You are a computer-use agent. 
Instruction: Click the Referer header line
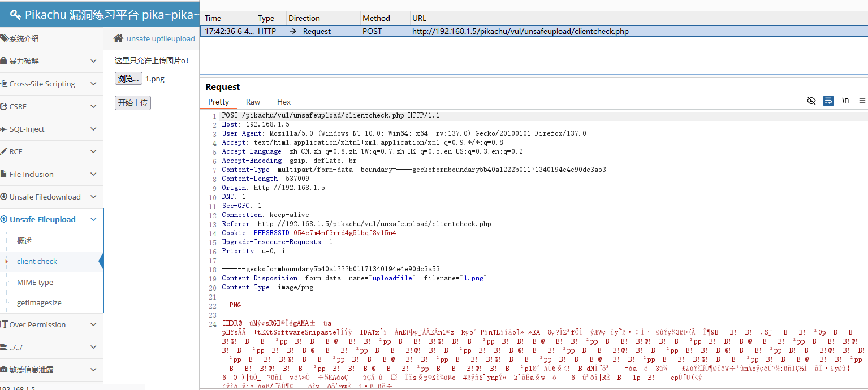(x=356, y=224)
